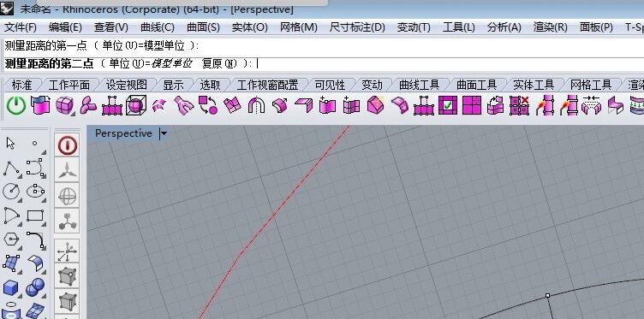
Task: Open the 编辑(E) menu
Action: (x=65, y=27)
